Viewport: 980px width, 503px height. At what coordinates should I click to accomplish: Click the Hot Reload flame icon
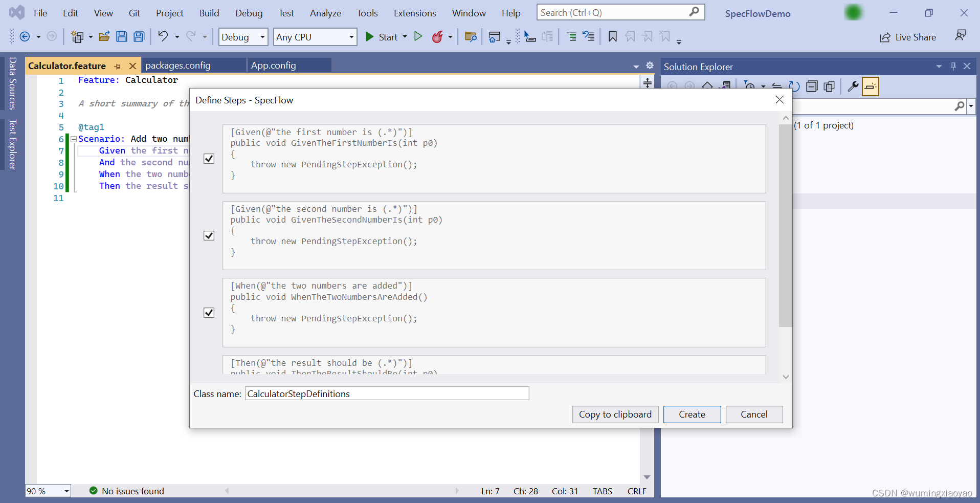tap(437, 36)
